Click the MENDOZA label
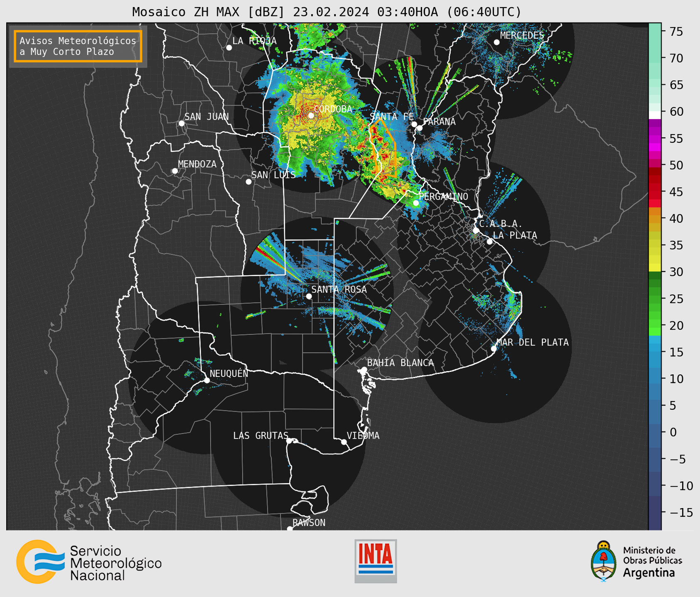 [x=197, y=164]
